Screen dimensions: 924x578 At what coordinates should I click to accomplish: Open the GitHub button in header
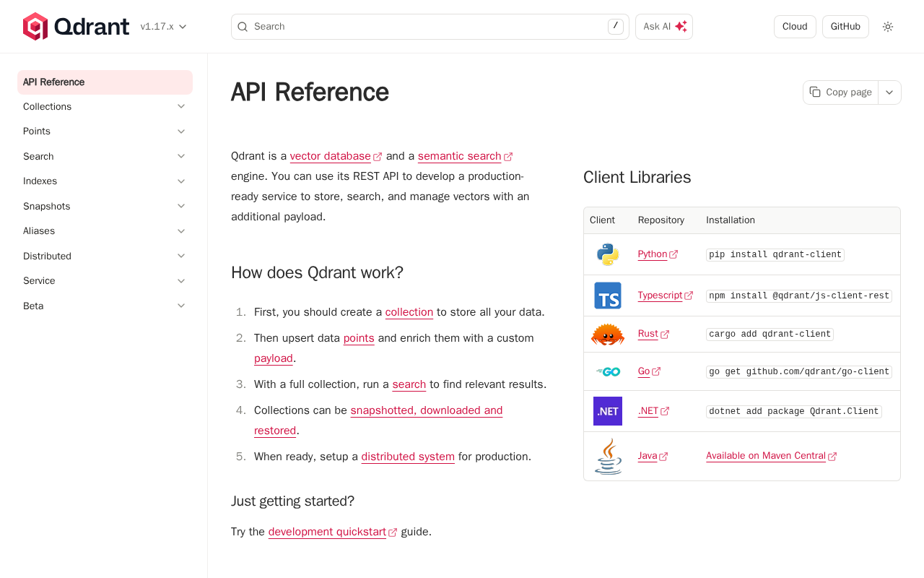[845, 27]
